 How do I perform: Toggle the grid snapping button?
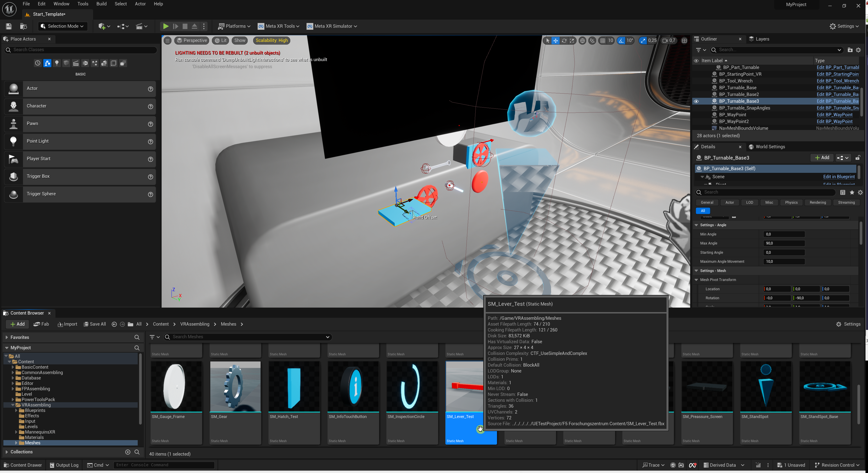point(603,40)
